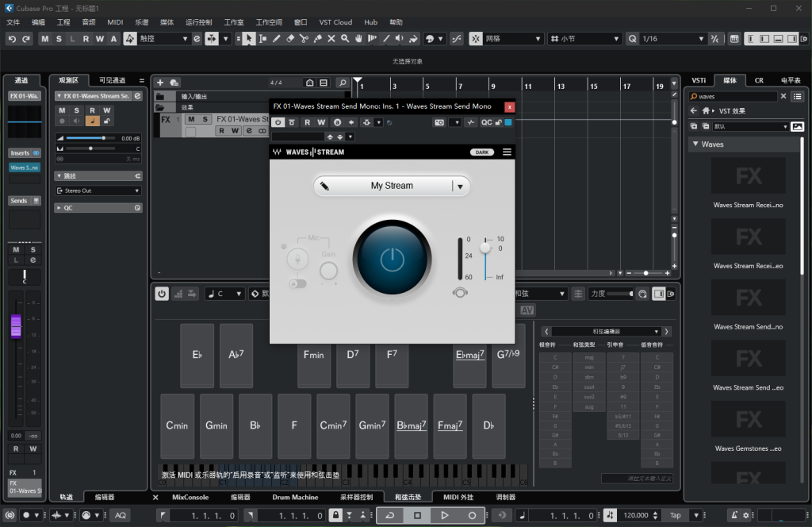812x527 pixels.
Task: Expand the QC section in inspector
Action: 59,208
